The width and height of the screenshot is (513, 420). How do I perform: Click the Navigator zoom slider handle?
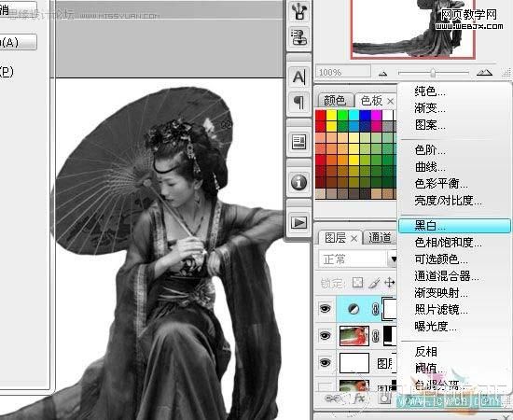click(x=433, y=73)
